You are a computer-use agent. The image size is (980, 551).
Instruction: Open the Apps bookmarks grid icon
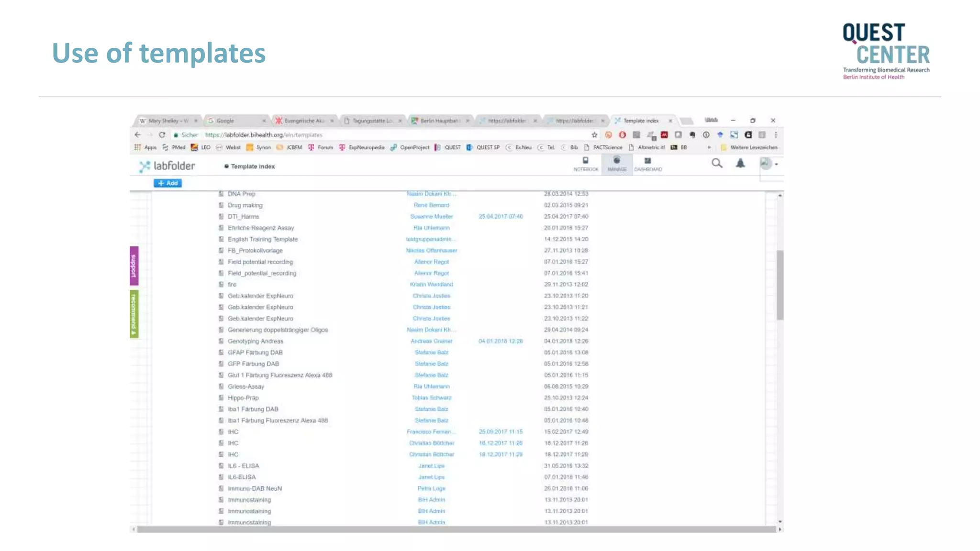pyautogui.click(x=138, y=147)
